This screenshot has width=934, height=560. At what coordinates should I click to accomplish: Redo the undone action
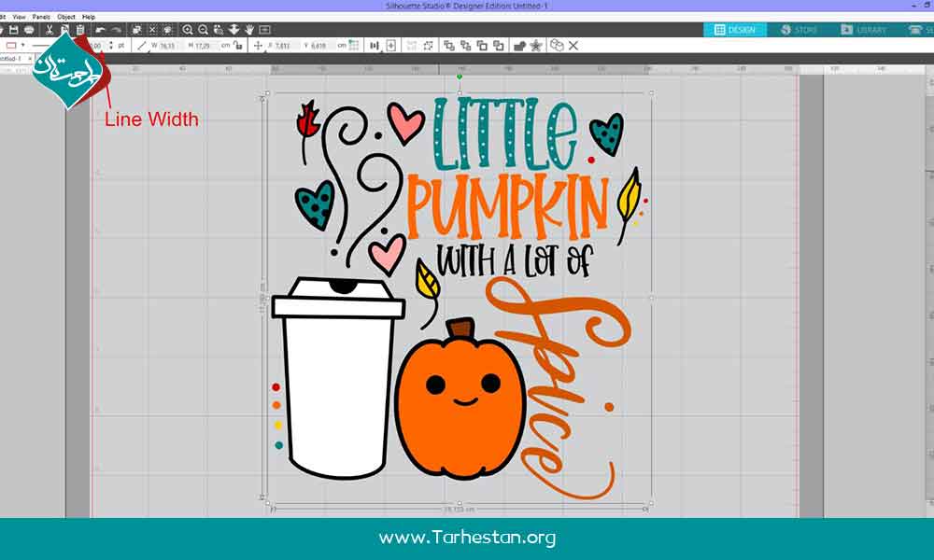pyautogui.click(x=116, y=30)
